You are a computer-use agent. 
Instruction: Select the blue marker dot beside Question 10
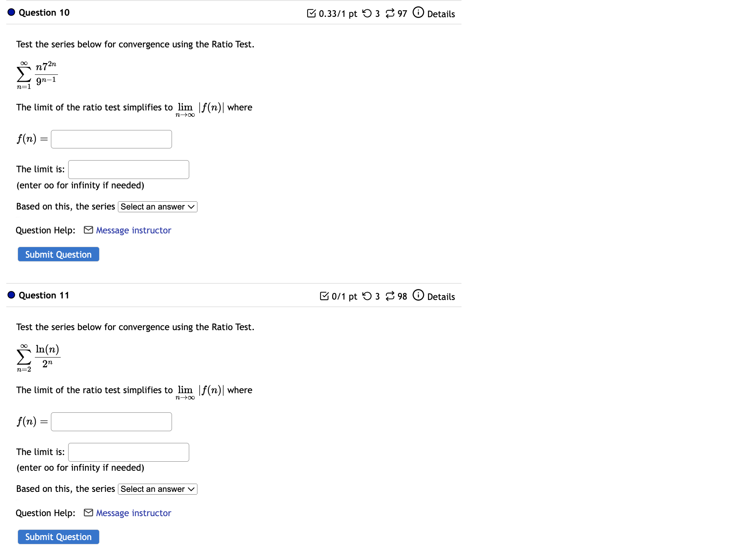tap(11, 13)
